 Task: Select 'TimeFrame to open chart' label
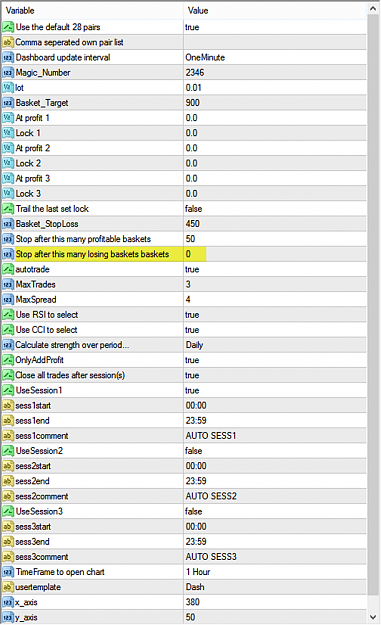[x=60, y=572]
